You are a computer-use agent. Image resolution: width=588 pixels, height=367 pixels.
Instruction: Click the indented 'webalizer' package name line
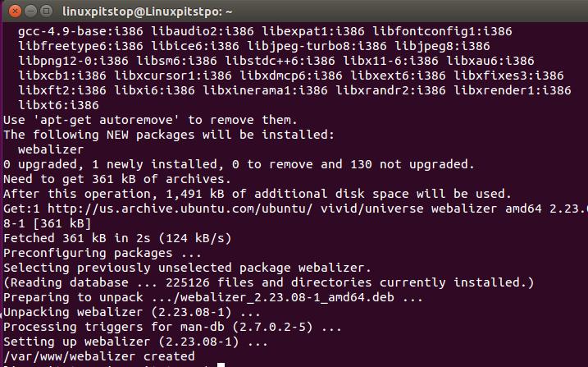tap(51, 149)
